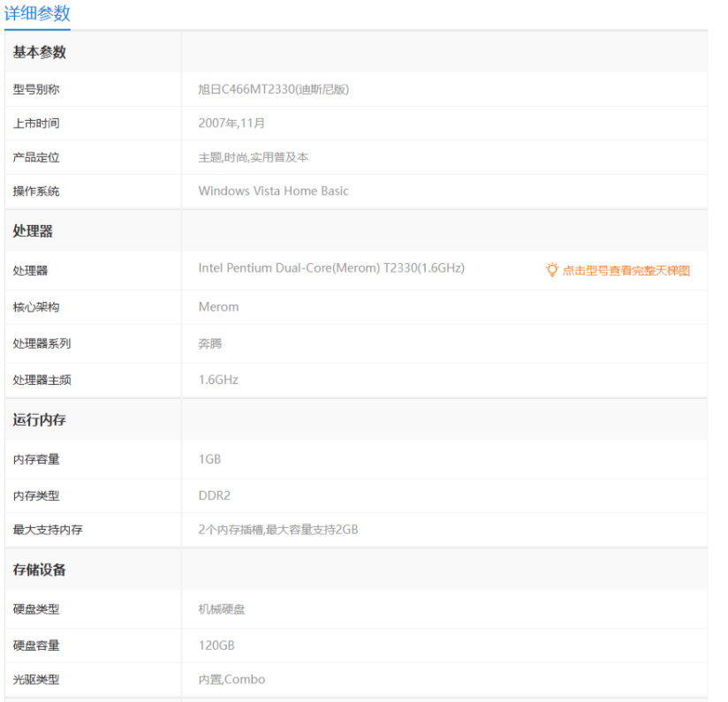The image size is (728, 702).
Task: Click the 处理器系列 label
Action: click(42, 343)
